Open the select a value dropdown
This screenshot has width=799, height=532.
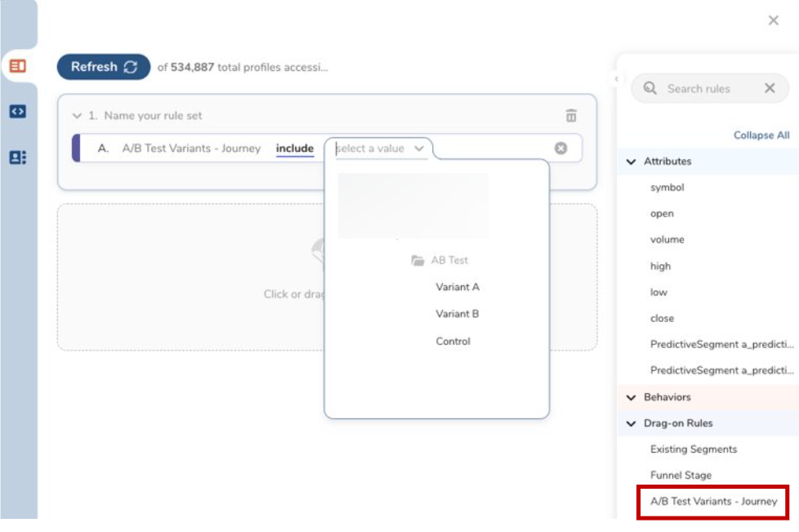(381, 149)
